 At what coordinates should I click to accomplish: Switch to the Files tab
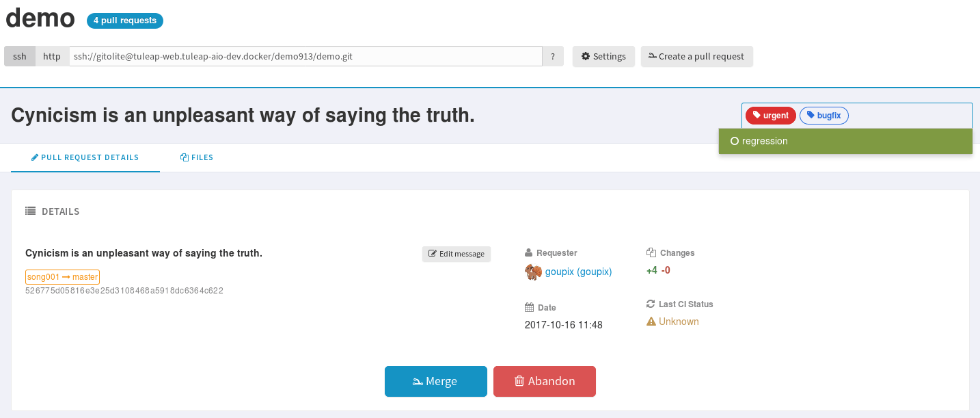tap(197, 157)
